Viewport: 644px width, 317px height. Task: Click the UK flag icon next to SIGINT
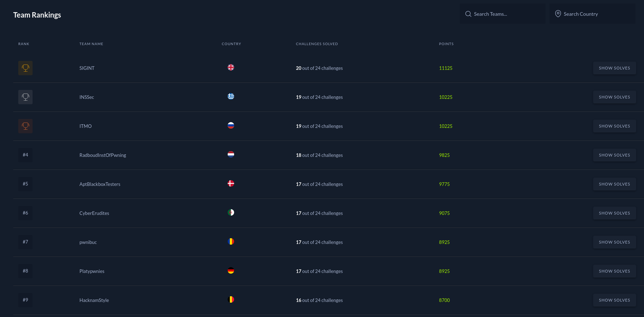[x=231, y=67]
